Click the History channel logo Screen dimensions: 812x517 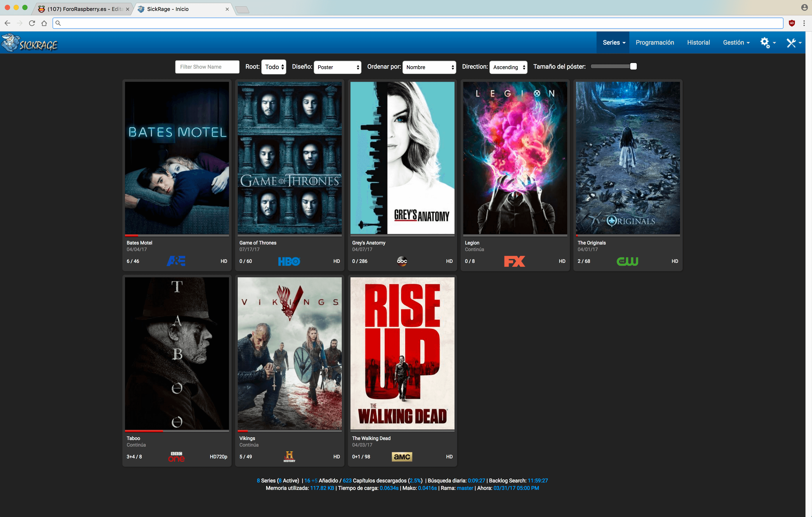(x=289, y=457)
